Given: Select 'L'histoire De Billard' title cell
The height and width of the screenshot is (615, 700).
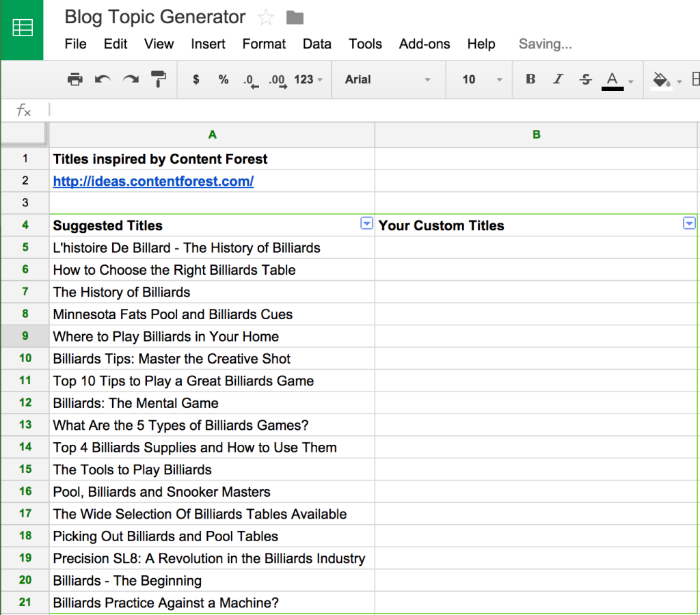Looking at the screenshot, I should 212,247.
